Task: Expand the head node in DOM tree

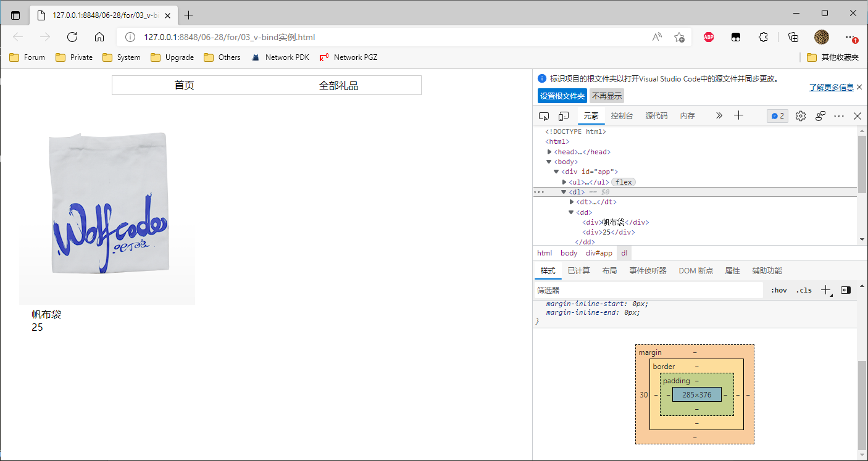Action: tap(549, 152)
